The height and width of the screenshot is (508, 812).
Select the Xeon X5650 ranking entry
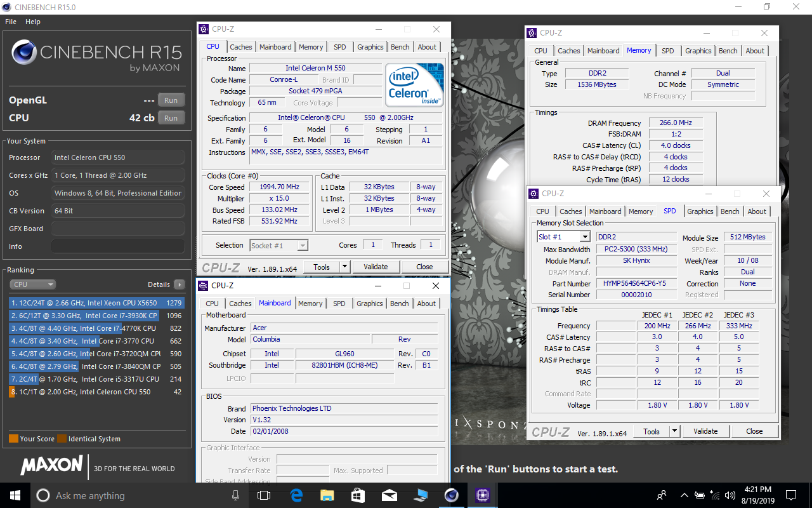click(x=96, y=303)
